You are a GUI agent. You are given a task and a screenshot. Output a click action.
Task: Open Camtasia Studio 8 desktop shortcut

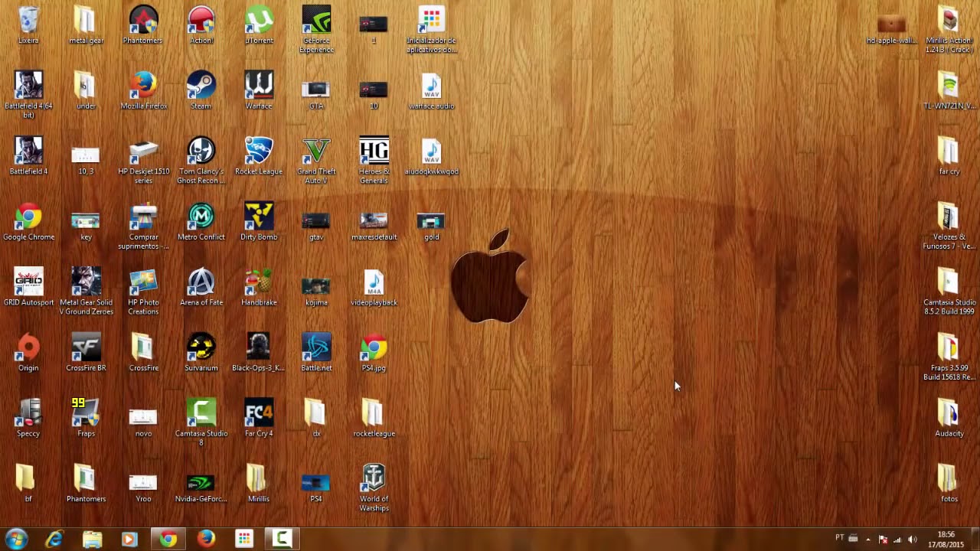[x=201, y=420]
